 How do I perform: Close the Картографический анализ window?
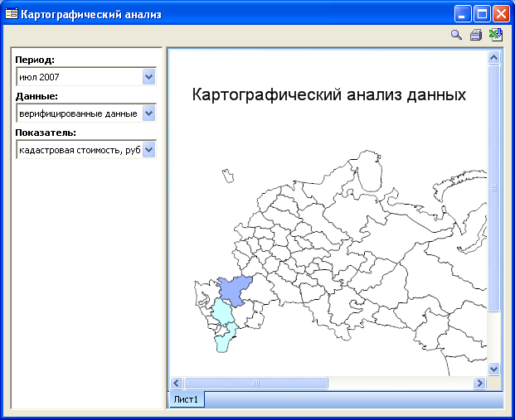[501, 14]
